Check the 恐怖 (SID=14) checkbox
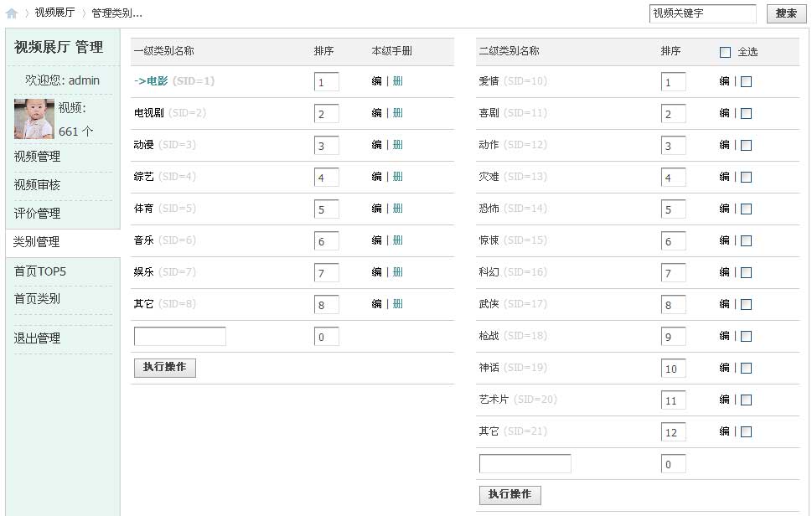 (747, 209)
